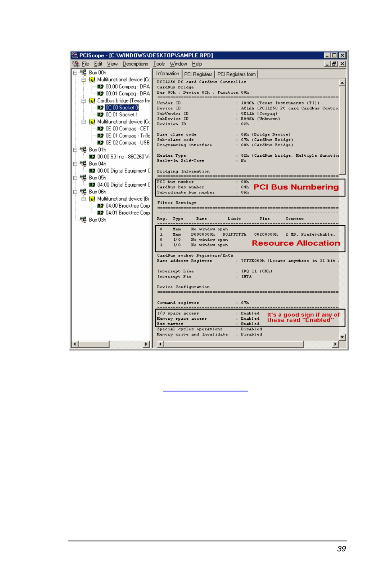Image resolution: width=380 pixels, height=588 pixels.
Task: Click the info panel scroll up arrow
Action: point(342,83)
